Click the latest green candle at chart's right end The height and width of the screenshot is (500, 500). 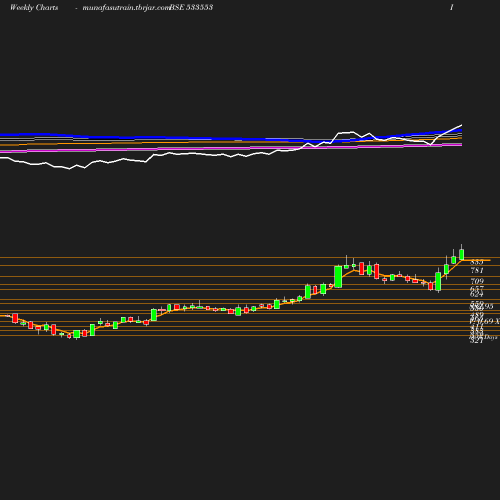point(462,254)
